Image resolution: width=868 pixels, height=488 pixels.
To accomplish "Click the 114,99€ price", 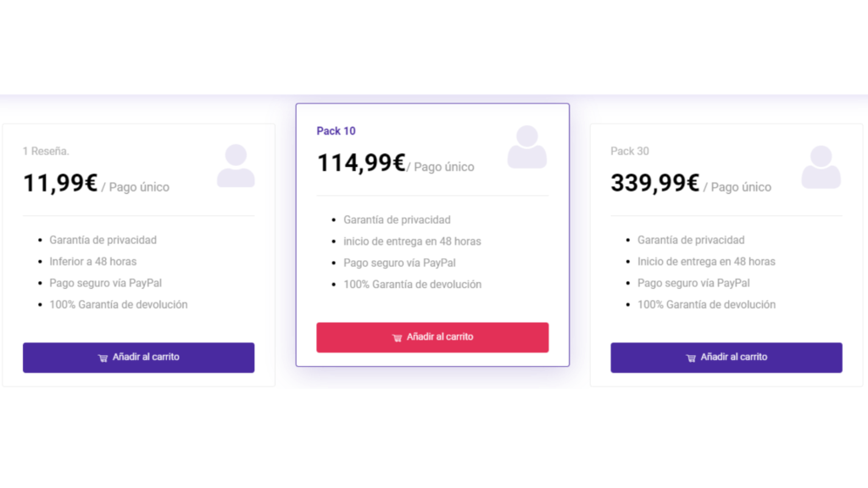I will [x=361, y=163].
